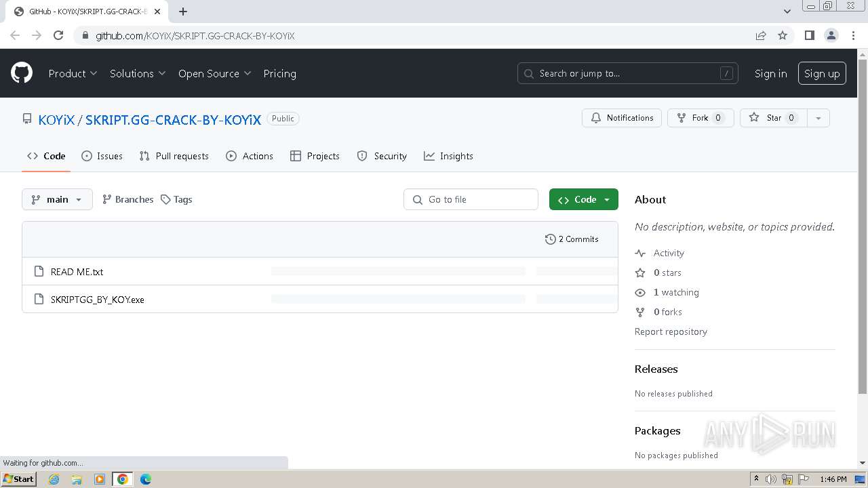Open the Pull requests tab
Image resolution: width=868 pixels, height=488 pixels.
(174, 156)
